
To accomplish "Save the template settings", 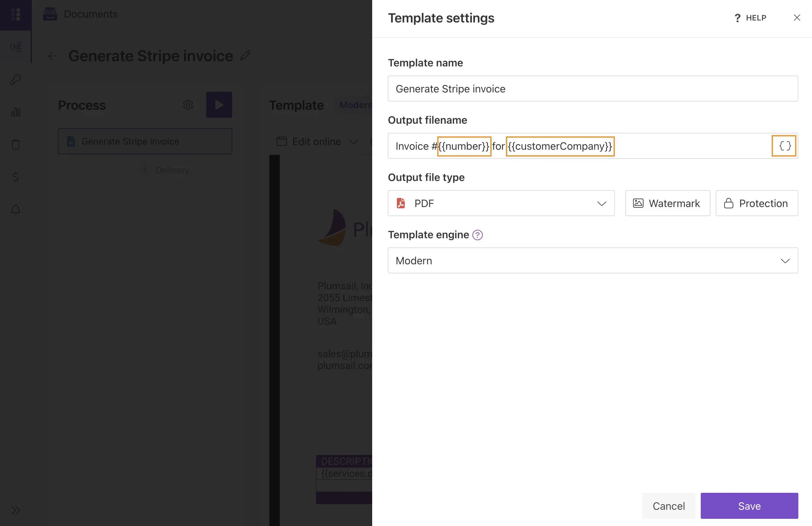I will (749, 506).
